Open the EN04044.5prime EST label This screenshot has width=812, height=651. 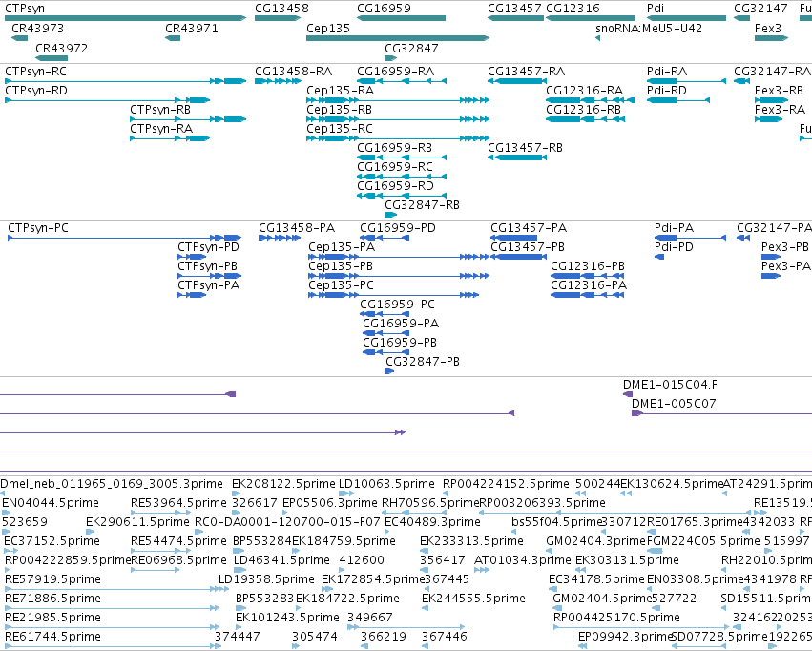pos(51,503)
